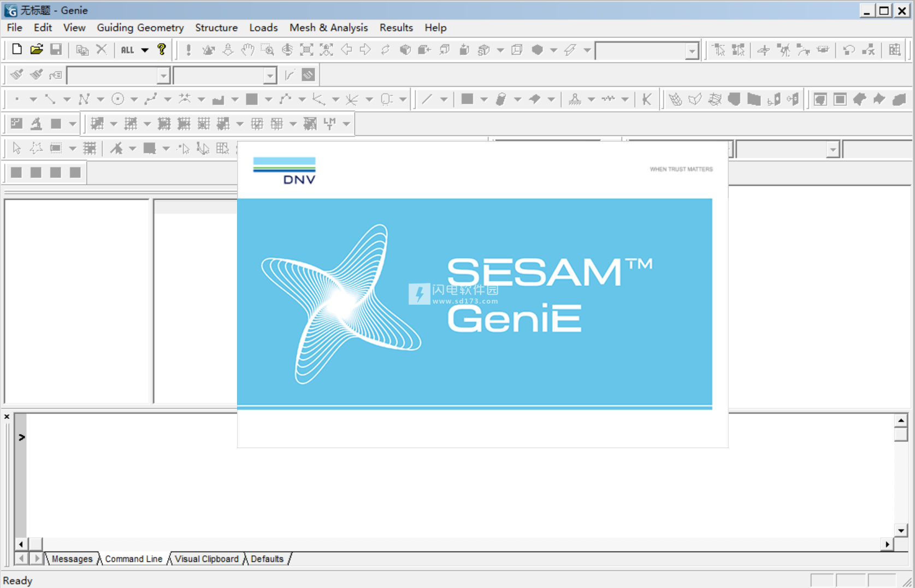Image resolution: width=915 pixels, height=588 pixels.
Task: Click the exclamation mark icon
Action: click(188, 50)
